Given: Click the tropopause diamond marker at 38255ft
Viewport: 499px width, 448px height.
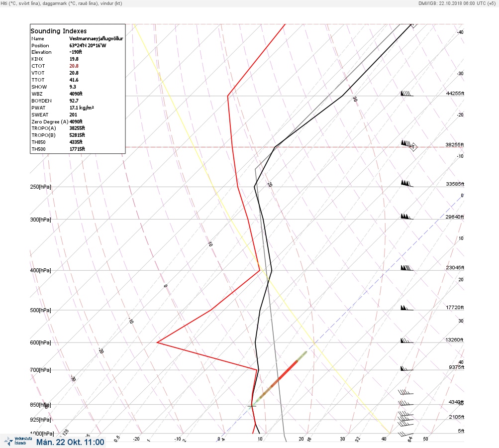Looking at the screenshot, I should click(x=413, y=147).
